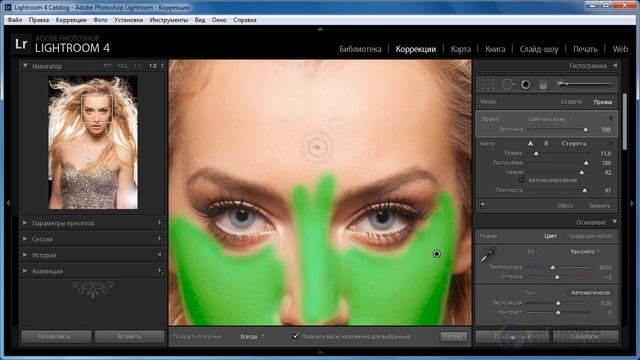Switch to the Книга module

[495, 49]
